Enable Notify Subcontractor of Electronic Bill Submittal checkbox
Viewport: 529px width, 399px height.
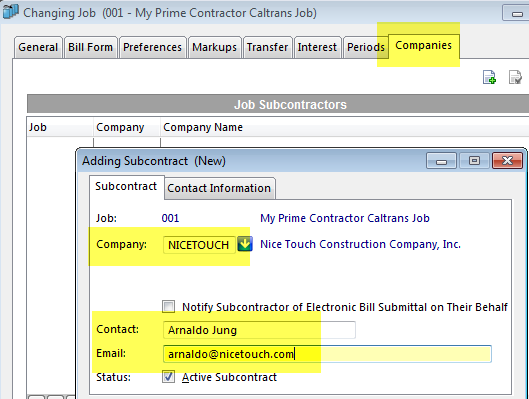pos(168,307)
